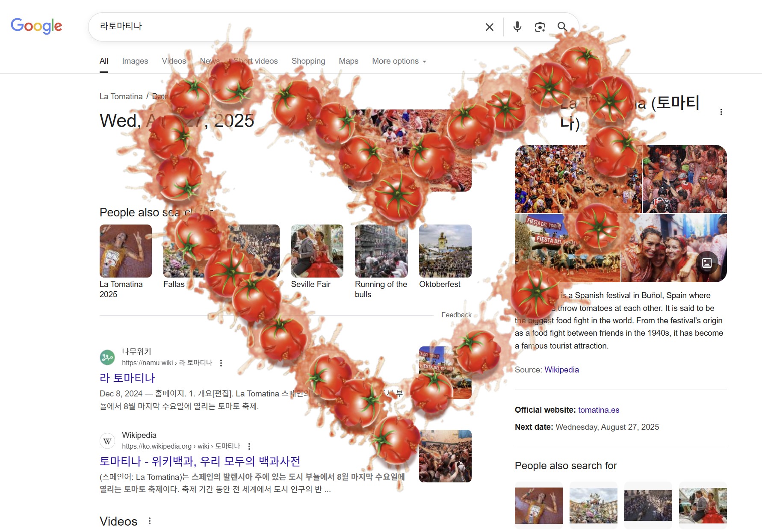Start voice search with the microphone icon
762x532 pixels.
[x=517, y=27]
